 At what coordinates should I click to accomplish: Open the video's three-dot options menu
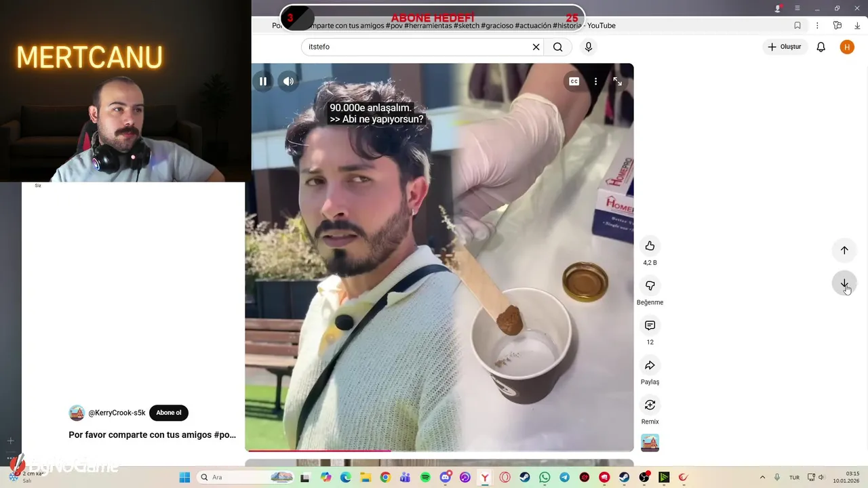pyautogui.click(x=595, y=81)
